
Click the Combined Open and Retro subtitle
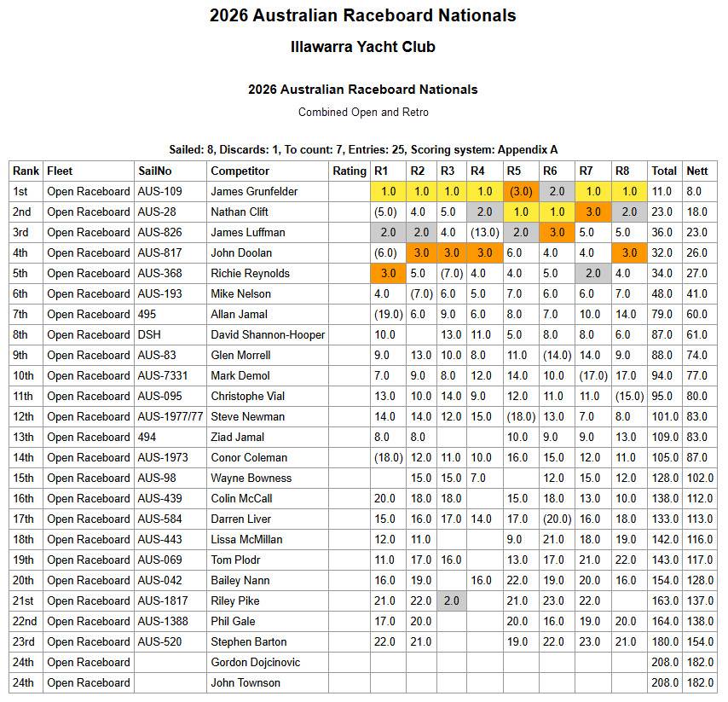(x=363, y=113)
